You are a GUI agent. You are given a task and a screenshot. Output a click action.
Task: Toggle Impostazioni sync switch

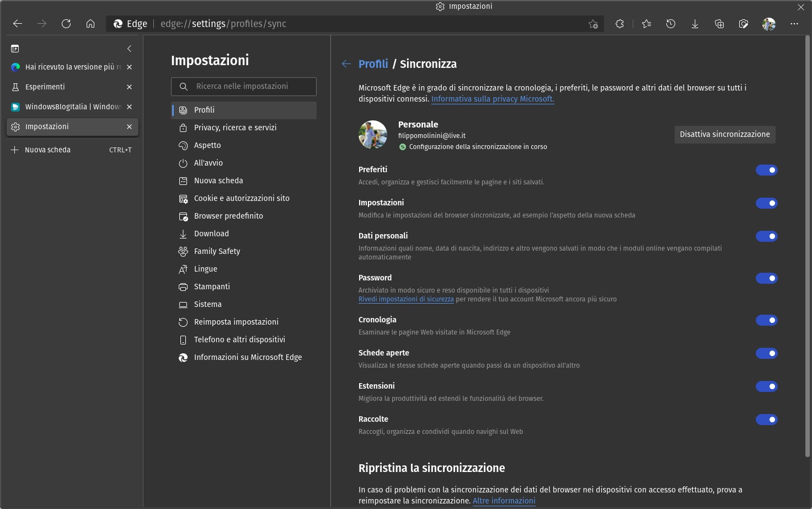(767, 203)
